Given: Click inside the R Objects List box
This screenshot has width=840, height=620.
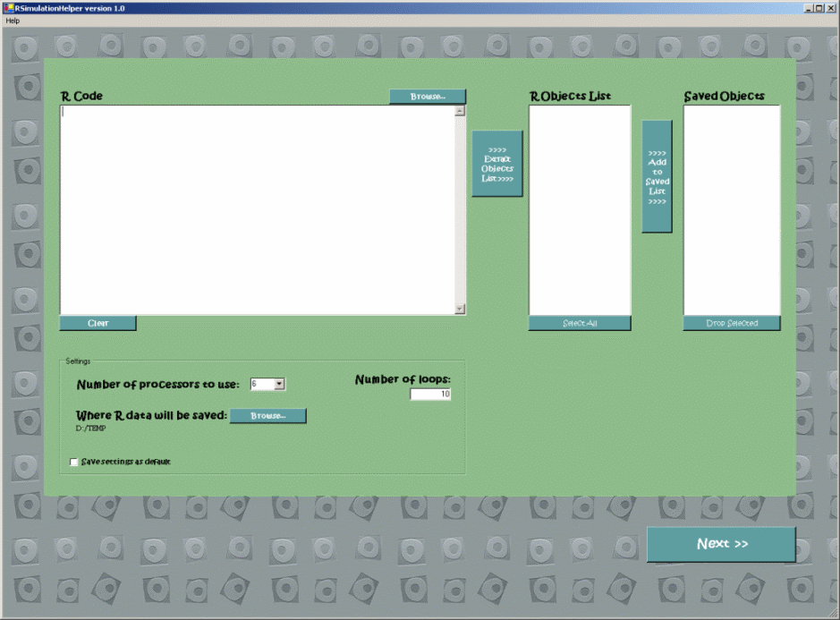Looking at the screenshot, I should click(580, 210).
